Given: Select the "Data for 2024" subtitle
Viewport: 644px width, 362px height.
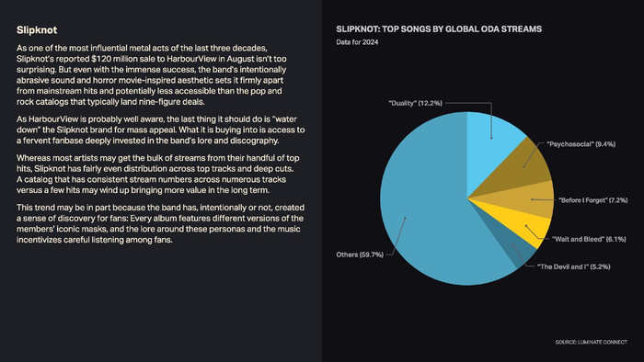Looking at the screenshot, I should [x=357, y=42].
